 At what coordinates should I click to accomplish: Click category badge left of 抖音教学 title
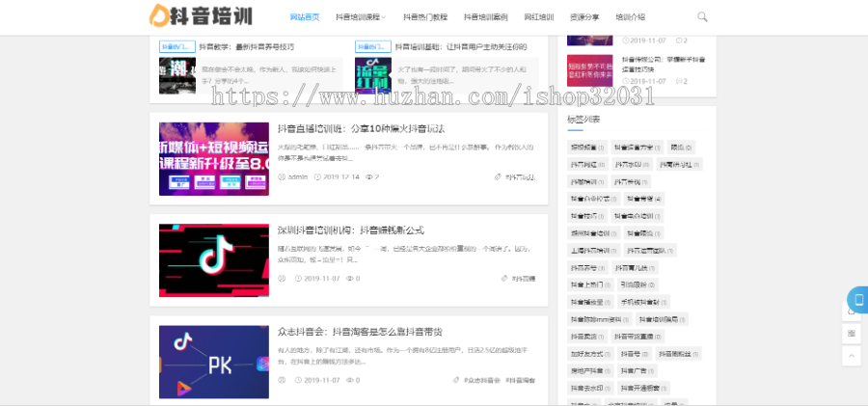(177, 46)
